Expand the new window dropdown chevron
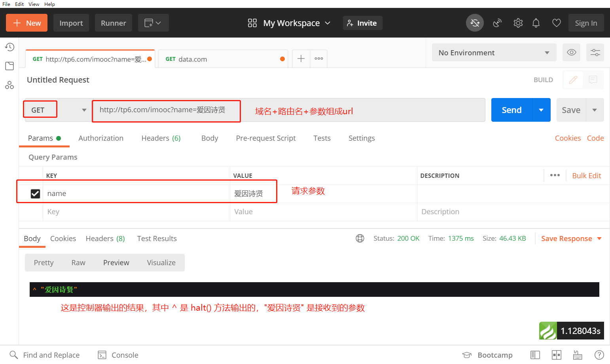This screenshot has width=610, height=364. click(158, 23)
